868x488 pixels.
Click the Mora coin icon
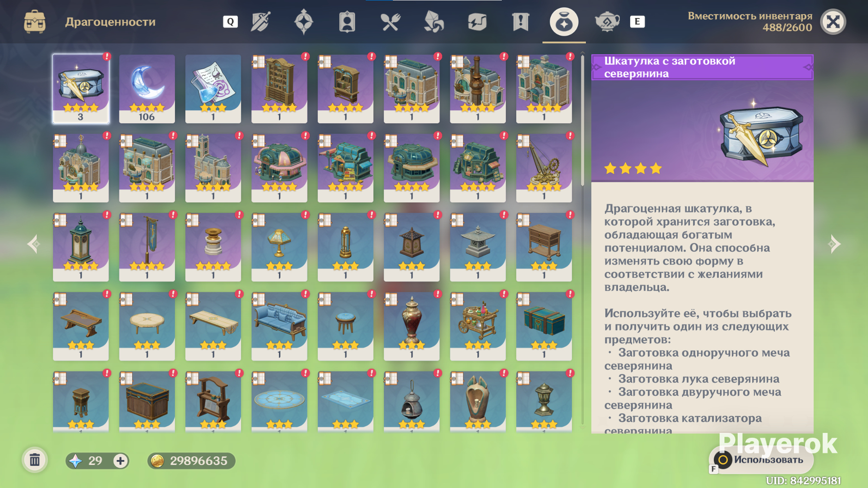(157, 461)
